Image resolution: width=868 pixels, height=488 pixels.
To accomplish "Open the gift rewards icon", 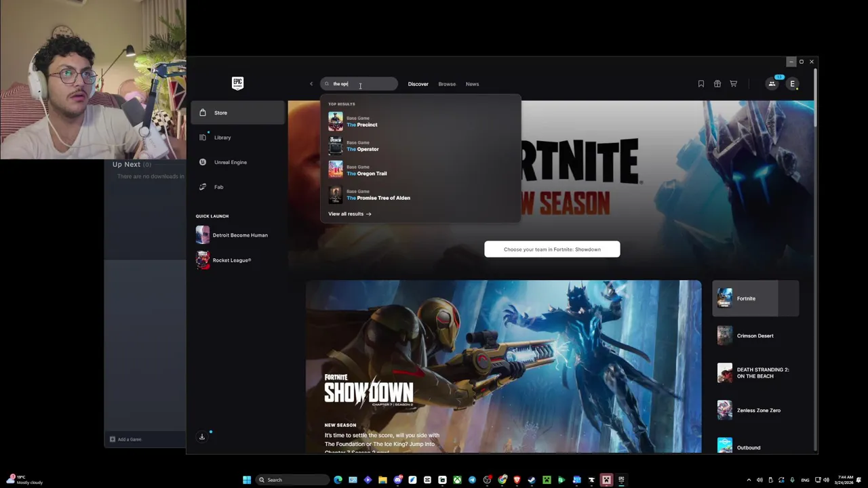I will click(x=717, y=84).
